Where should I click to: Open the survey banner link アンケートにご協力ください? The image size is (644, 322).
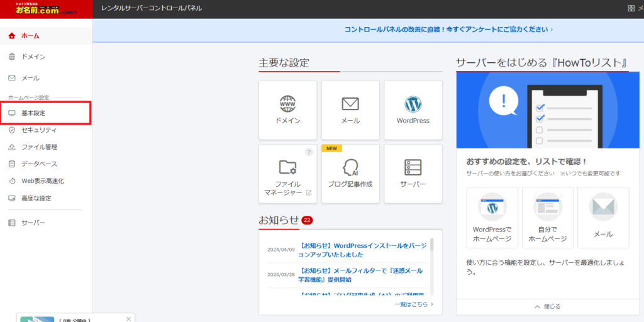click(x=448, y=30)
